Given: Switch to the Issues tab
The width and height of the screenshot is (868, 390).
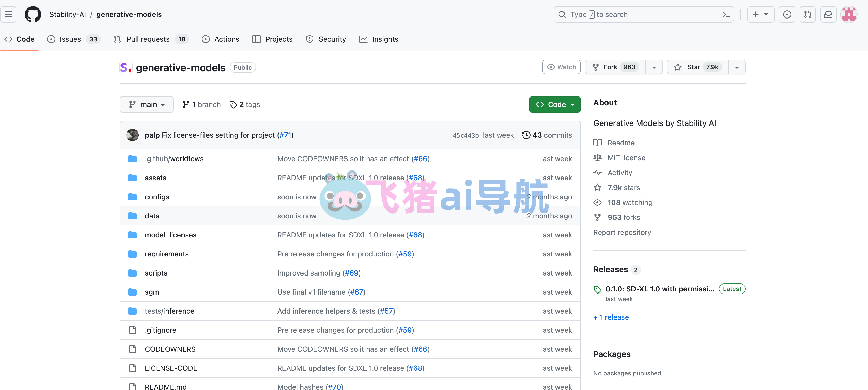Looking at the screenshot, I should 70,39.
